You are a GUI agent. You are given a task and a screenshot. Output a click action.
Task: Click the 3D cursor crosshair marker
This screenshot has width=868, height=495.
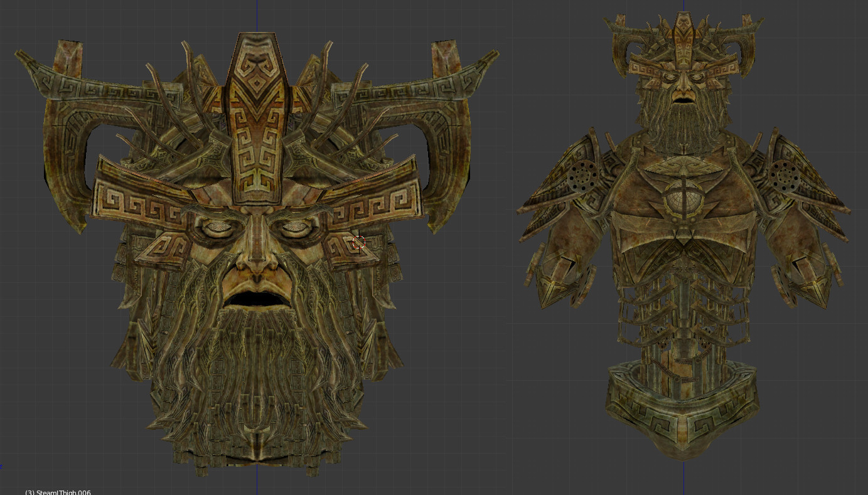pyautogui.click(x=358, y=243)
